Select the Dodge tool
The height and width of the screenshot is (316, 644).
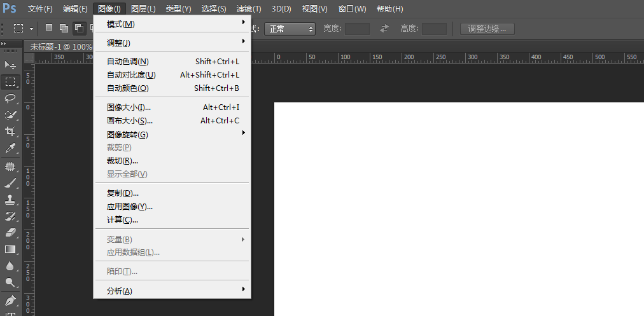click(10, 282)
